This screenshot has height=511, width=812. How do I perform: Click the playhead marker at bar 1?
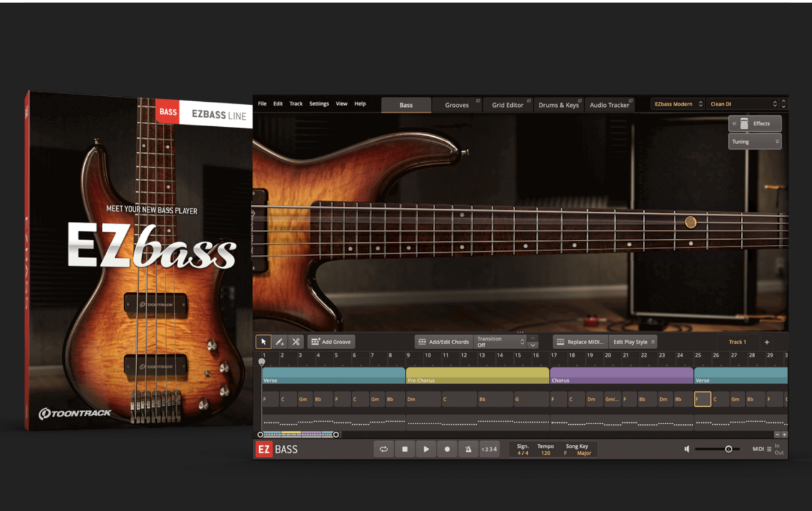262,362
